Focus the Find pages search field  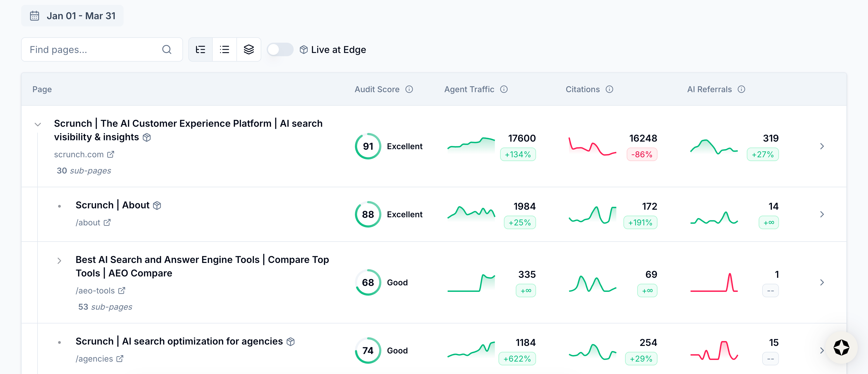[102, 49]
